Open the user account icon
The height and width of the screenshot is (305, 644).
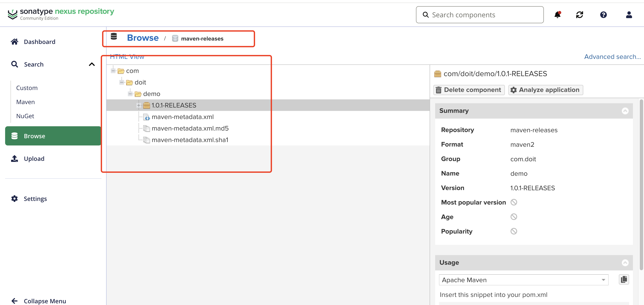click(629, 15)
